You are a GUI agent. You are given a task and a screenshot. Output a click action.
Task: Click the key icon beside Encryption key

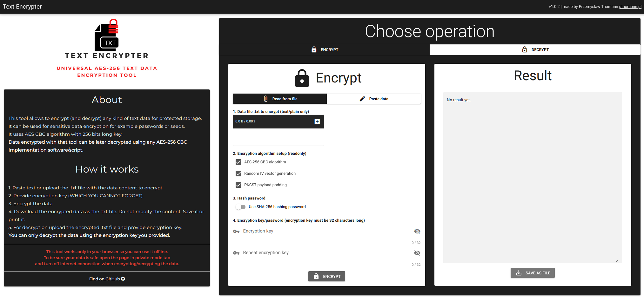click(236, 231)
